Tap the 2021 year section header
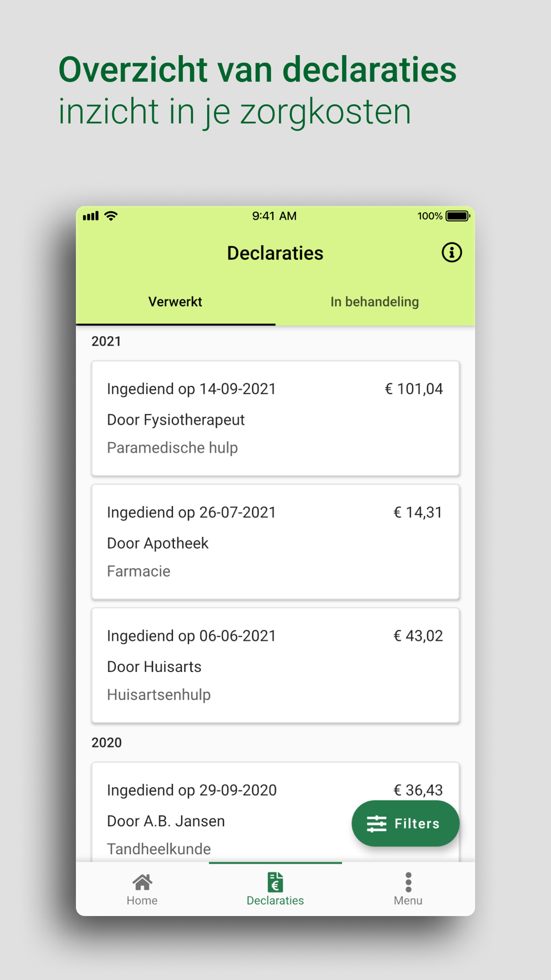The image size is (551, 980). [106, 341]
